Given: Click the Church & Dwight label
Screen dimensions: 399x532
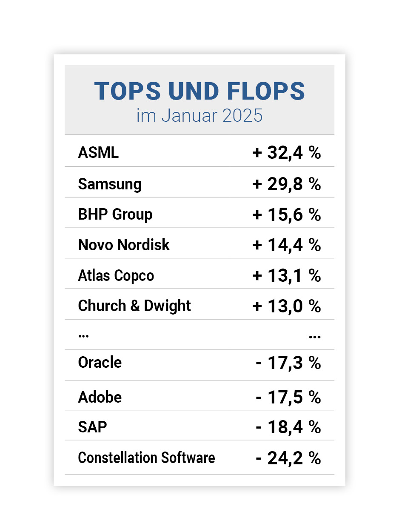Looking at the screenshot, I should pos(134,306).
